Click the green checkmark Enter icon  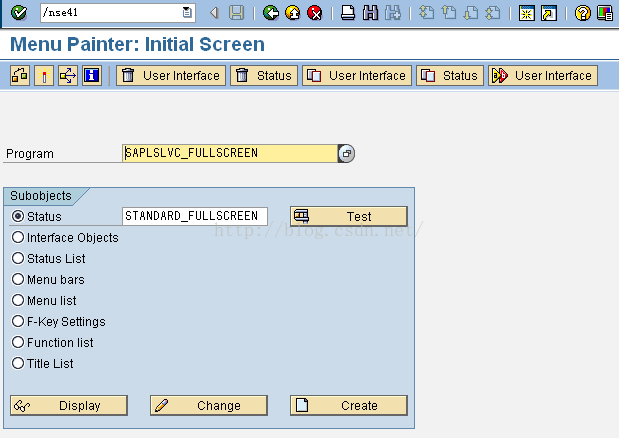coord(19,13)
